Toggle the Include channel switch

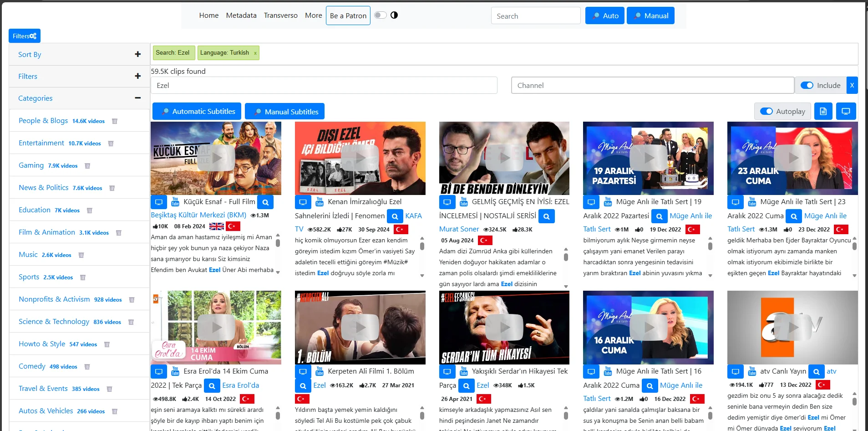tap(807, 85)
